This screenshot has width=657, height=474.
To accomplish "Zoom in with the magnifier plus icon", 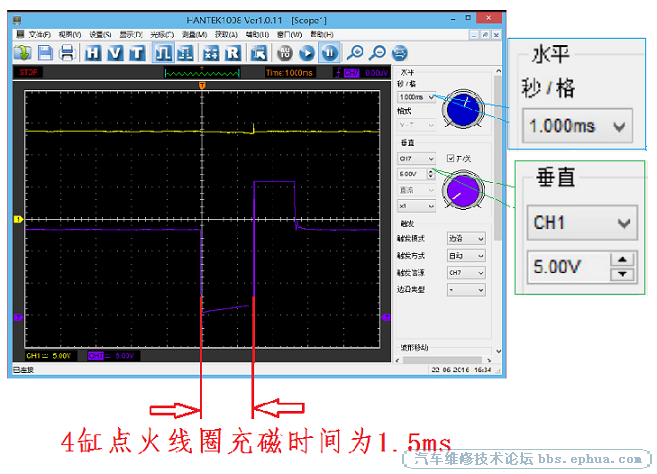I will pos(355,53).
